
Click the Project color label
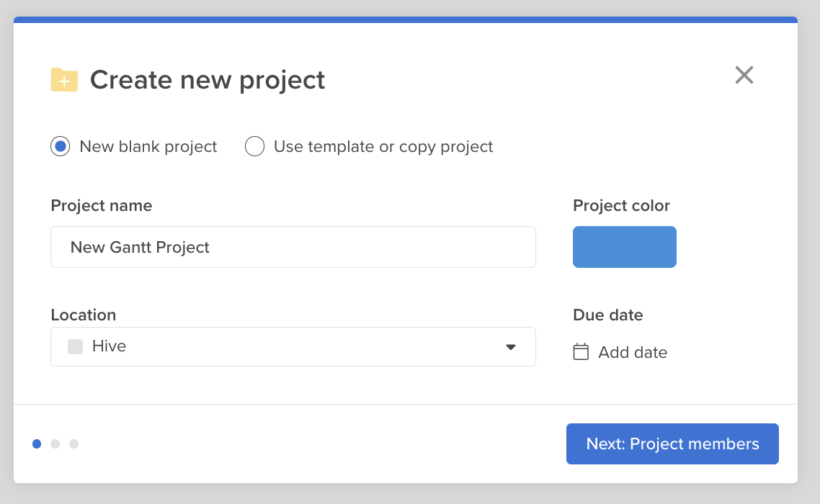coord(621,205)
